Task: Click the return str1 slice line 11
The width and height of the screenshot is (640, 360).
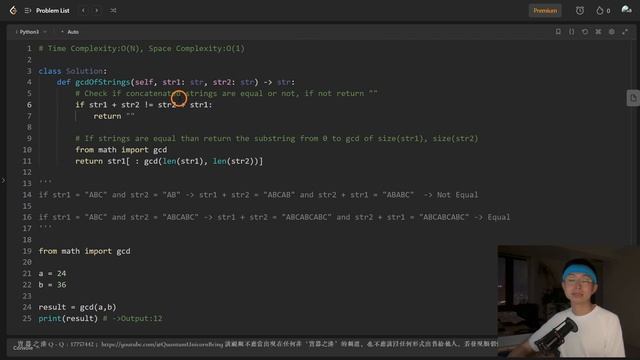Action: coord(169,161)
